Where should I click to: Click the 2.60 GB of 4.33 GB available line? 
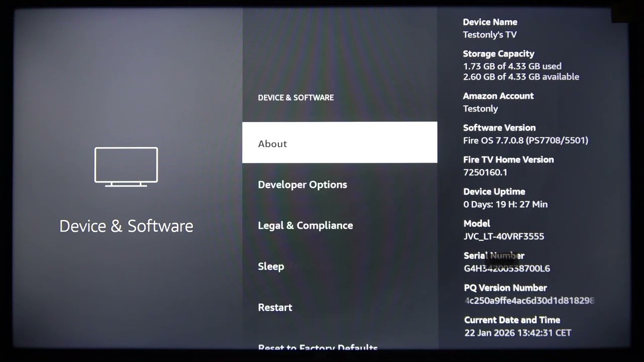[521, 77]
